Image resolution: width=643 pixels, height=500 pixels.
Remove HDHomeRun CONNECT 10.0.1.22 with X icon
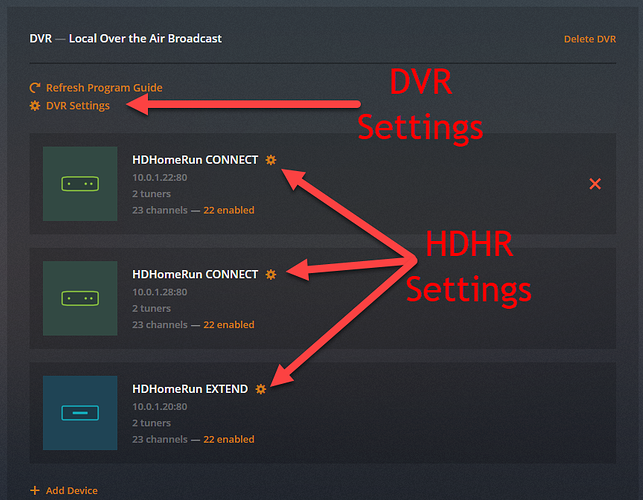(x=595, y=184)
